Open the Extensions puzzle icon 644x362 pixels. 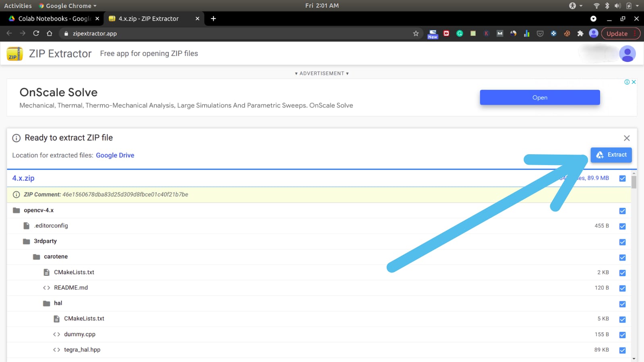[580, 33]
